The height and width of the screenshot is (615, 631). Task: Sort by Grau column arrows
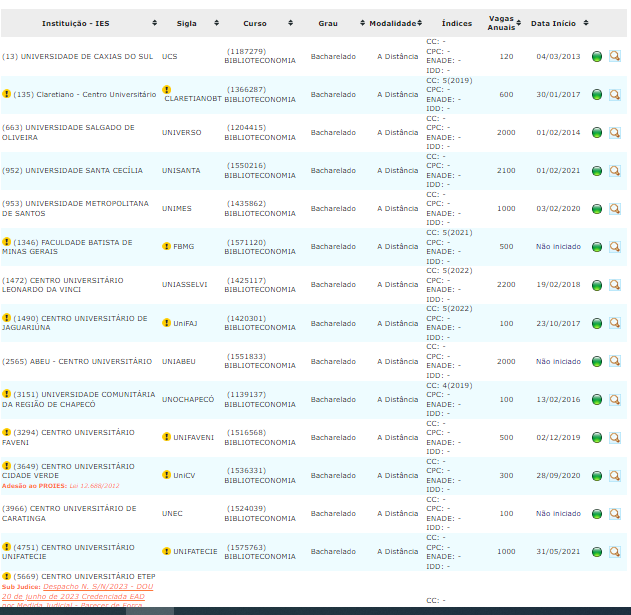362,23
